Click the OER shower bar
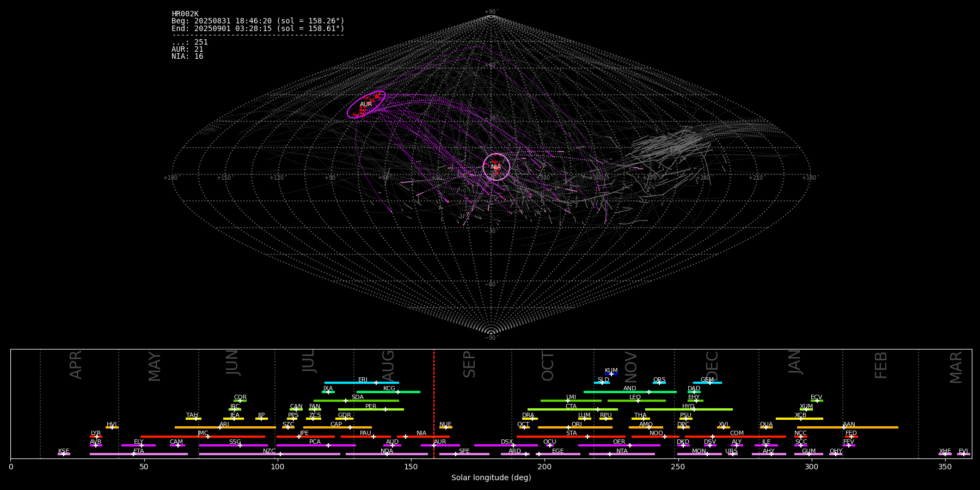The width and height of the screenshot is (980, 490). [x=619, y=445]
